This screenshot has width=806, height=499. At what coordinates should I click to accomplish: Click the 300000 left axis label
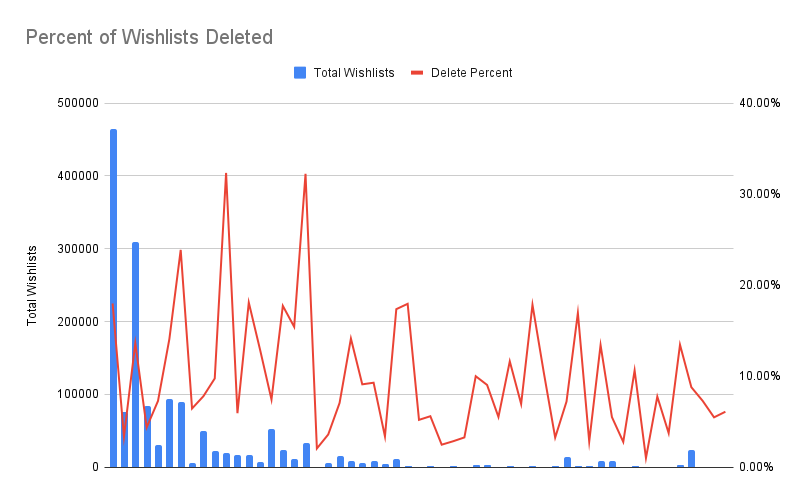click(x=78, y=249)
